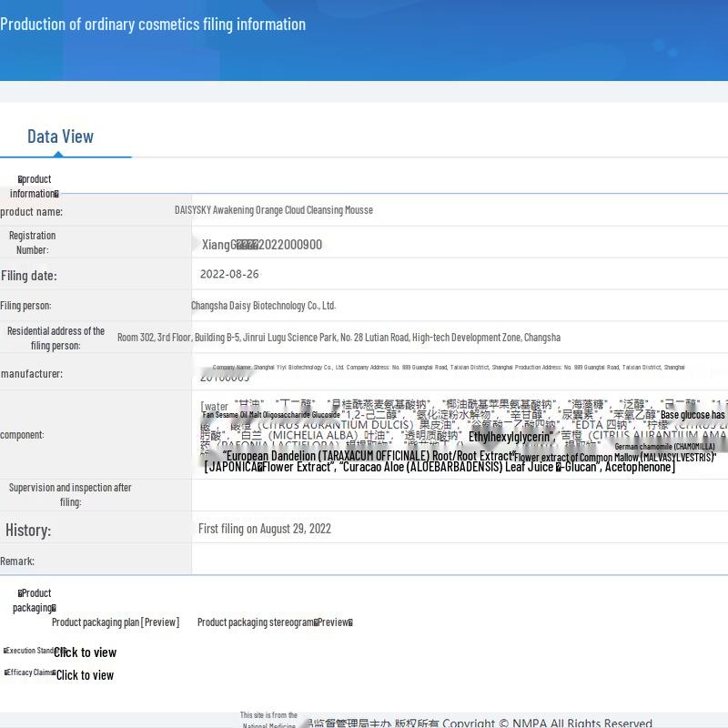Click the Common Mallow flower extract text
This screenshot has height=728, width=728.
tap(615, 458)
